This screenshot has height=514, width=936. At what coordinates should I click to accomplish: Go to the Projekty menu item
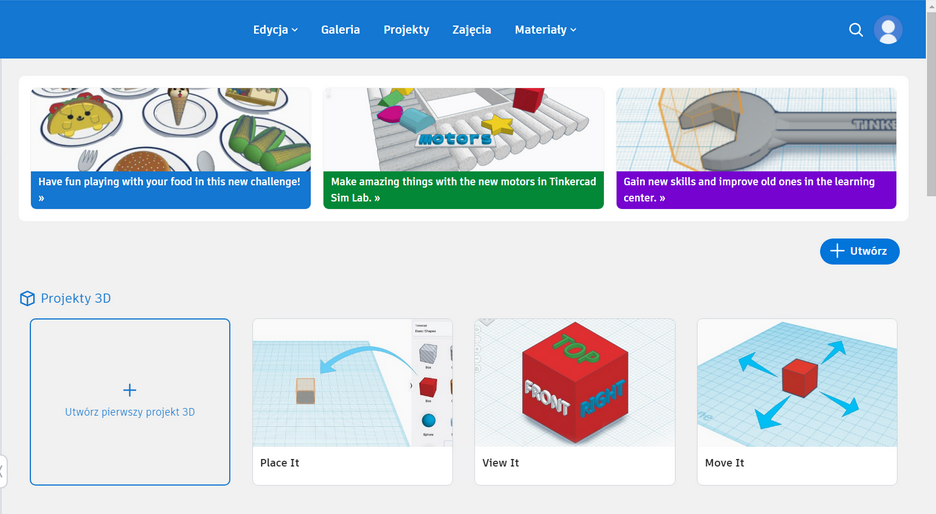point(406,30)
